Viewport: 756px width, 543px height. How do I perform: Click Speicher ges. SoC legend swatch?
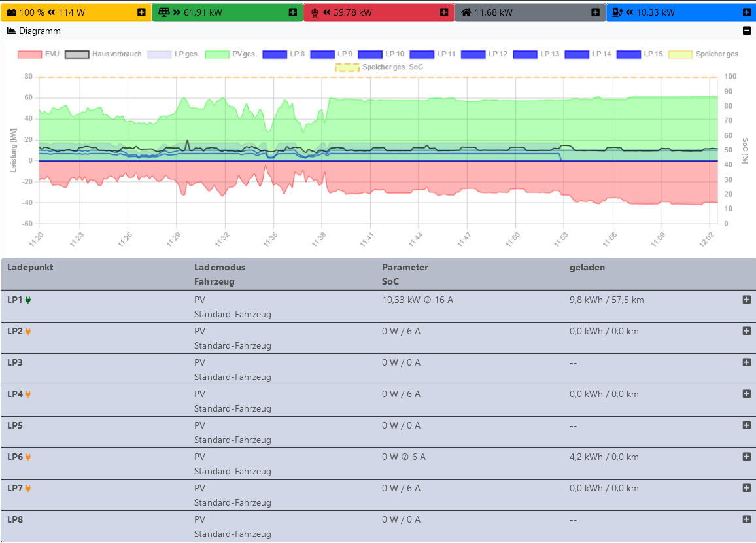click(347, 67)
